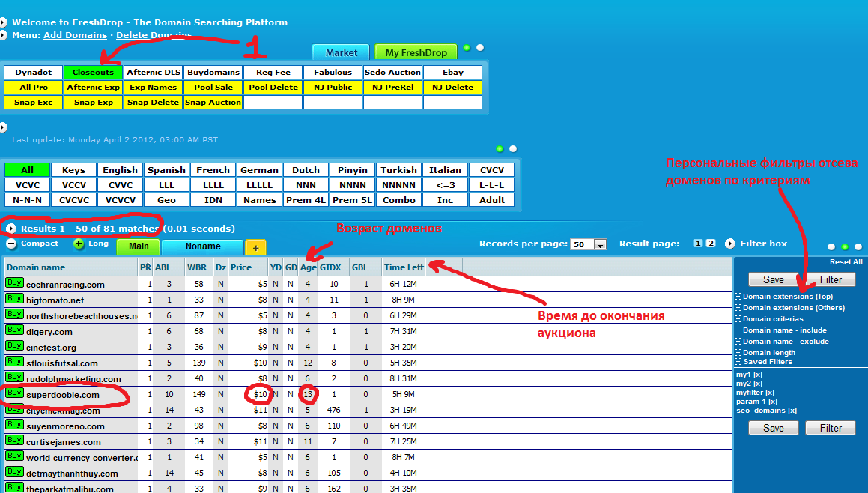The height and width of the screenshot is (493, 868).
Task: Remove the my1 saved filter
Action: click(758, 375)
